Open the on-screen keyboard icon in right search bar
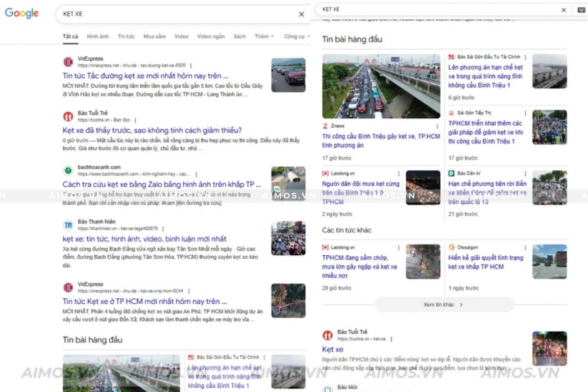 tap(581, 10)
